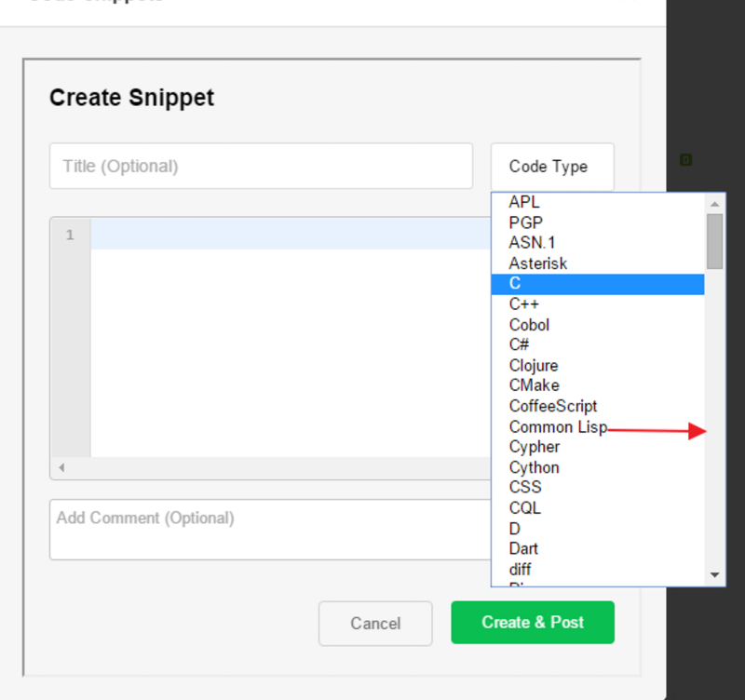
Task: Select Cobol in the language list
Action: [529, 325]
